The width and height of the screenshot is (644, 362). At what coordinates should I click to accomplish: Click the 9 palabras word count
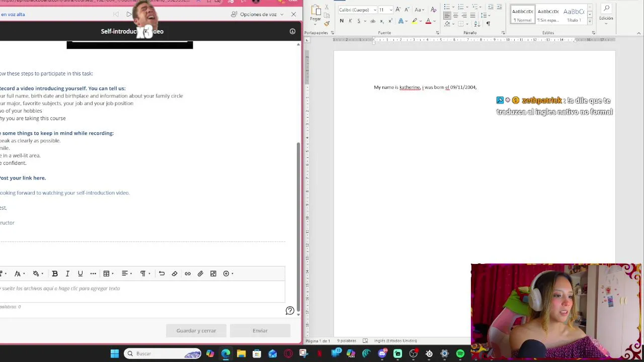347,341
